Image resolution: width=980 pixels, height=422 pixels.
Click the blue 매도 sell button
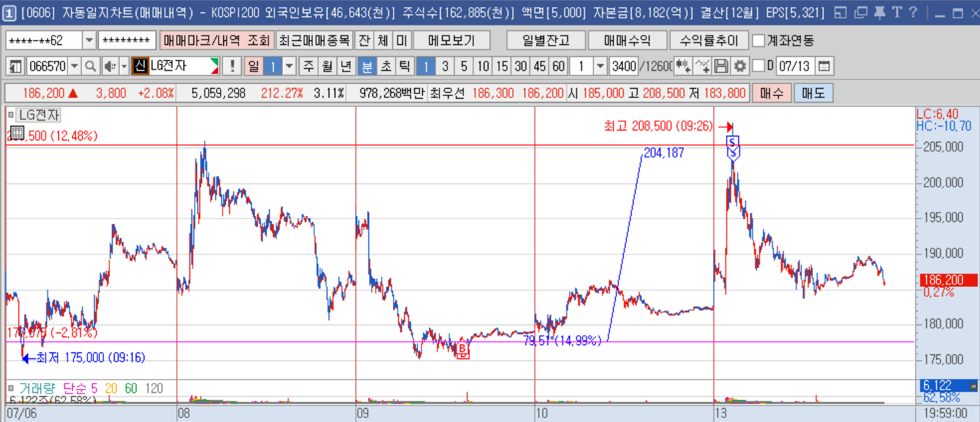[x=813, y=93]
